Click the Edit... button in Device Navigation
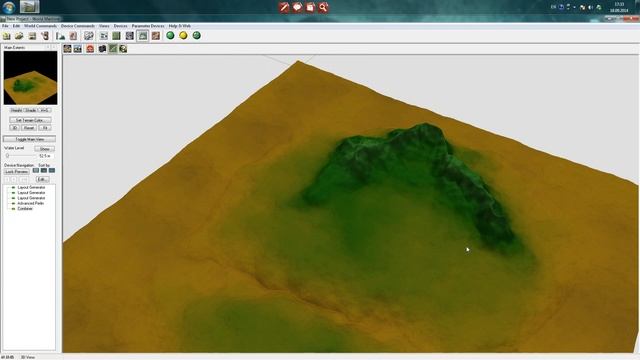Screen dimensions: 640x360 42,179
